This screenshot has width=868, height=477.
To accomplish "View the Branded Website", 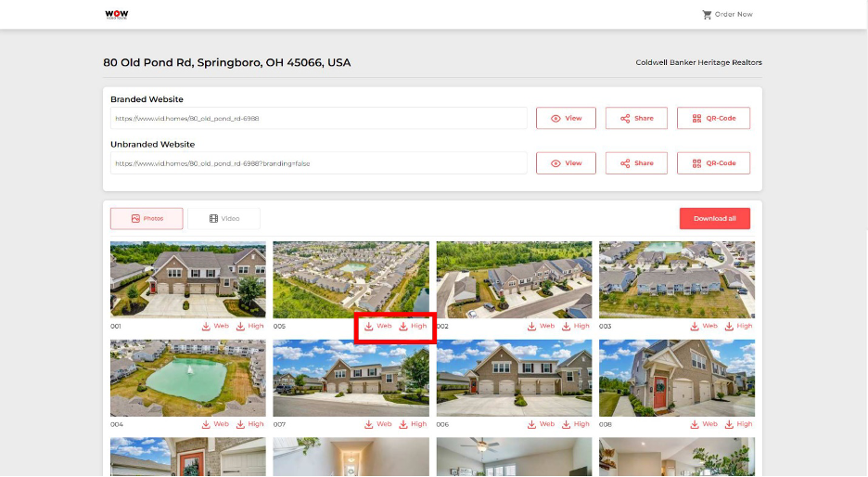I will [x=566, y=118].
